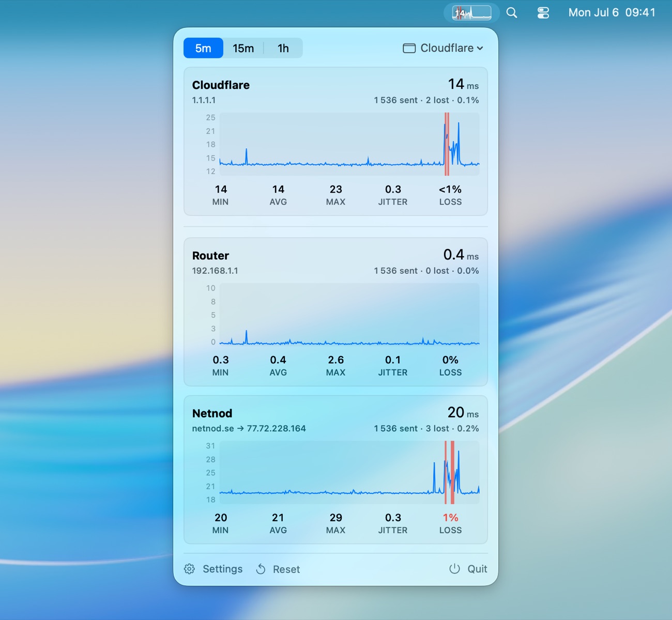Click Router MAX value 2.6
Viewport: 672px width, 620px height.
[336, 360]
